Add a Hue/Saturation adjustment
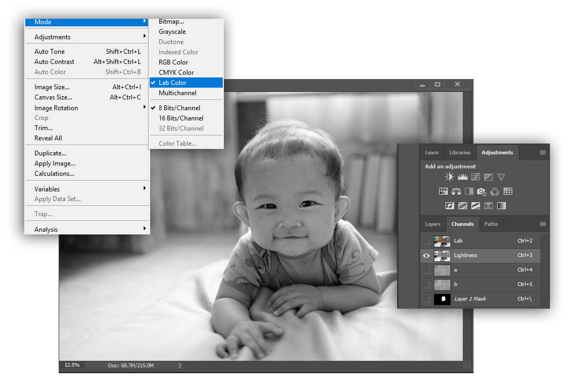This screenshot has height=392, width=579. coord(443,191)
